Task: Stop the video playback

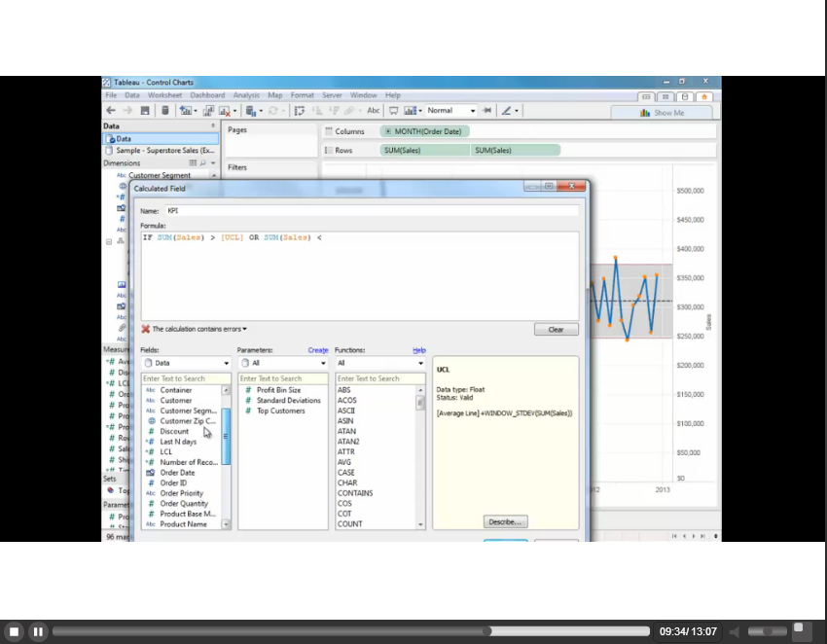Action: coord(15,631)
